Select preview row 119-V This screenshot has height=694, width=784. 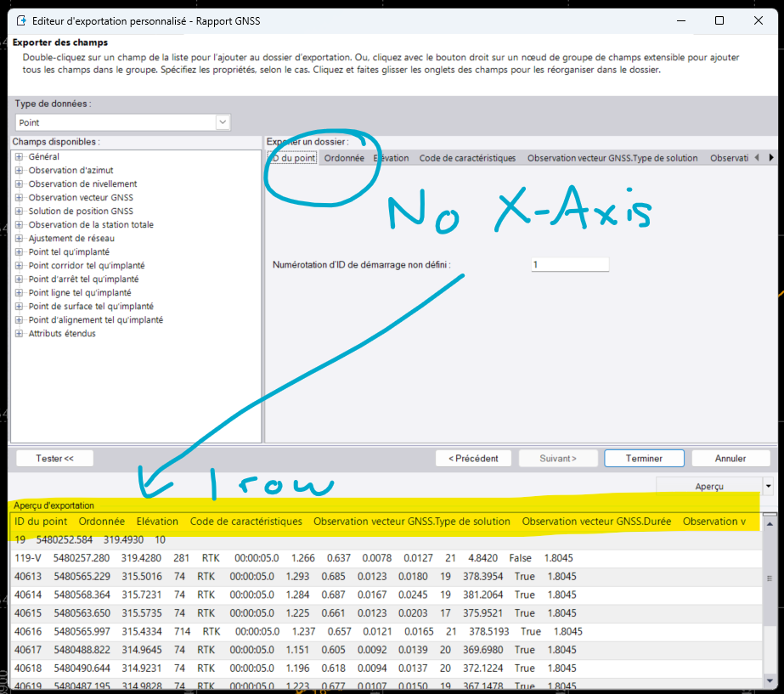coord(386,558)
